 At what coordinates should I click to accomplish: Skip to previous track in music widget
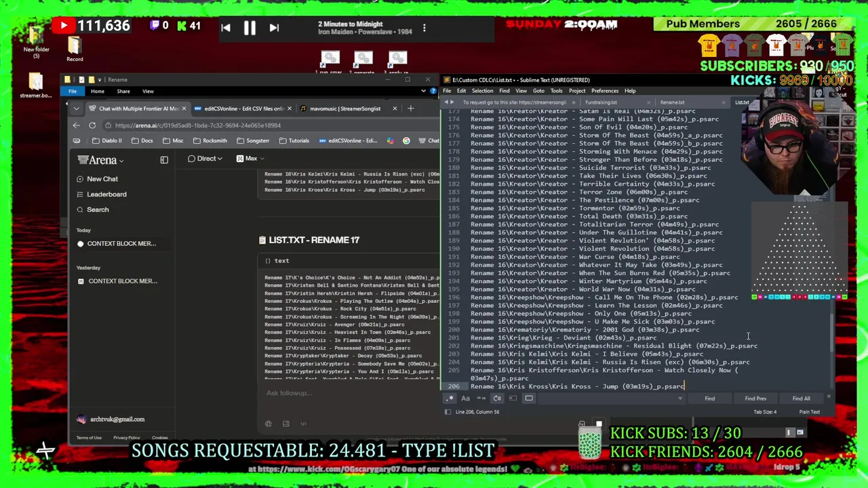click(226, 28)
